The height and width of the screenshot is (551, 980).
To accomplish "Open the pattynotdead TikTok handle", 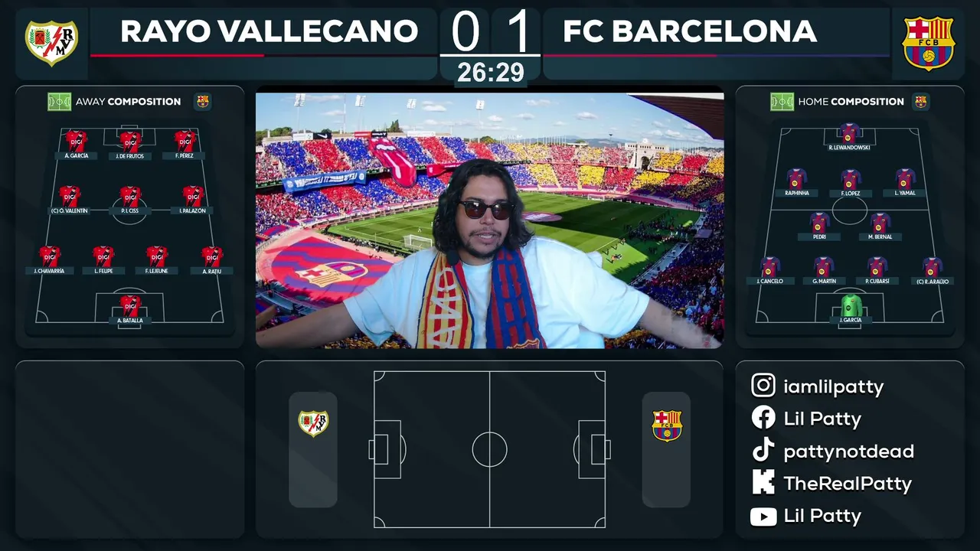I will pyautogui.click(x=848, y=452).
